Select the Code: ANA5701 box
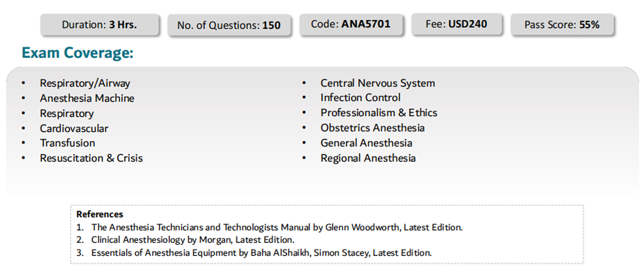This screenshot has height=273, width=644. click(x=351, y=25)
